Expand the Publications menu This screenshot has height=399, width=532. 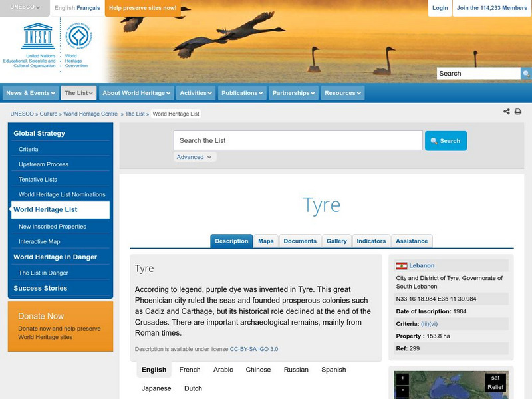(242, 93)
